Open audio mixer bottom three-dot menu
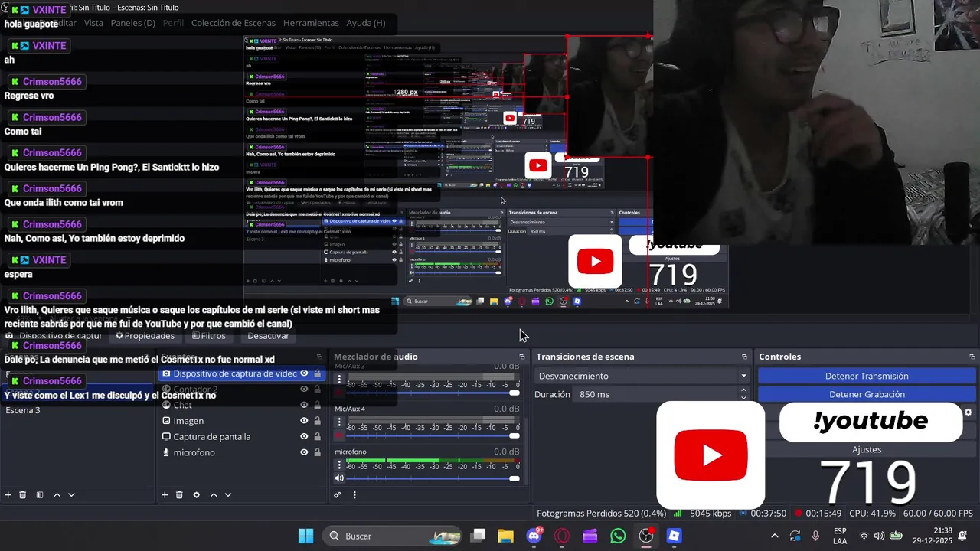 coord(354,495)
